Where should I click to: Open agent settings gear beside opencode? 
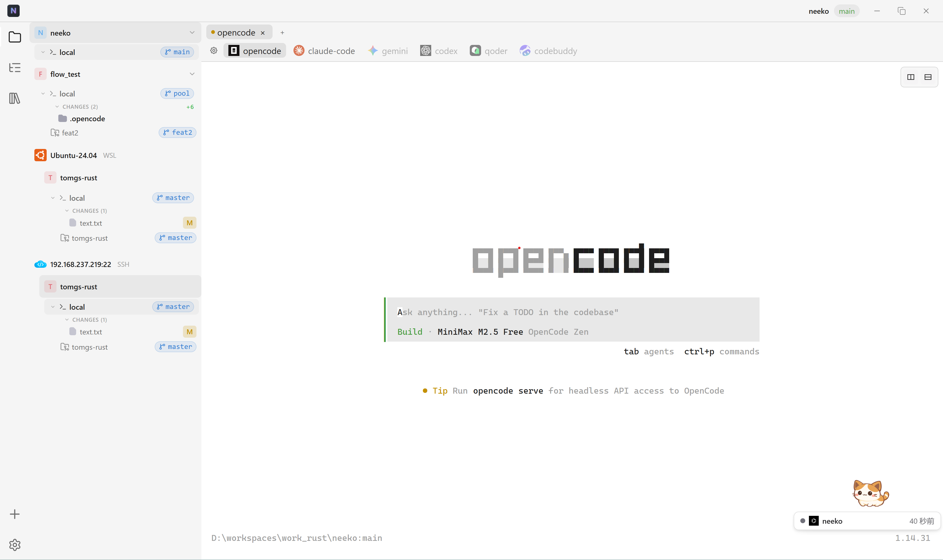214,51
